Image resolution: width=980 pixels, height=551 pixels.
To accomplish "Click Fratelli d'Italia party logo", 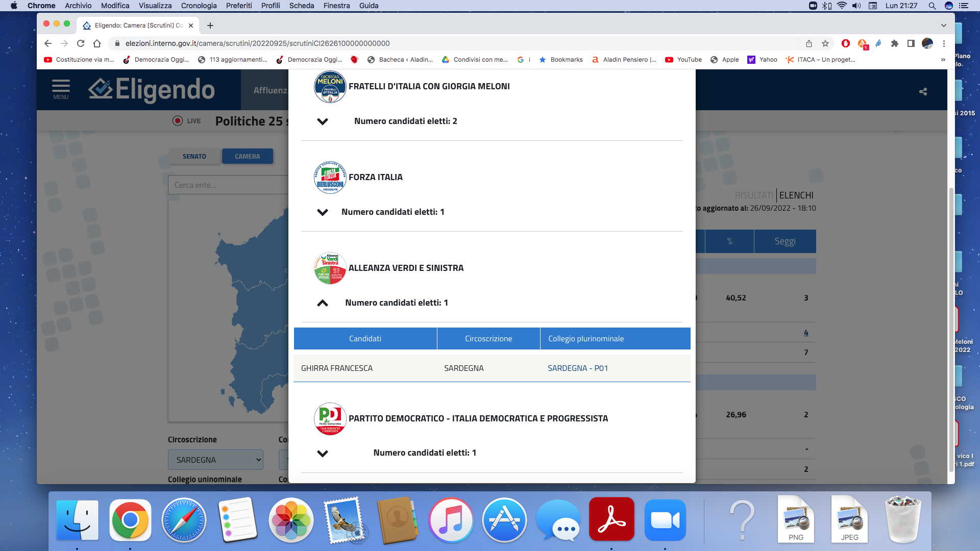I will coord(330,87).
